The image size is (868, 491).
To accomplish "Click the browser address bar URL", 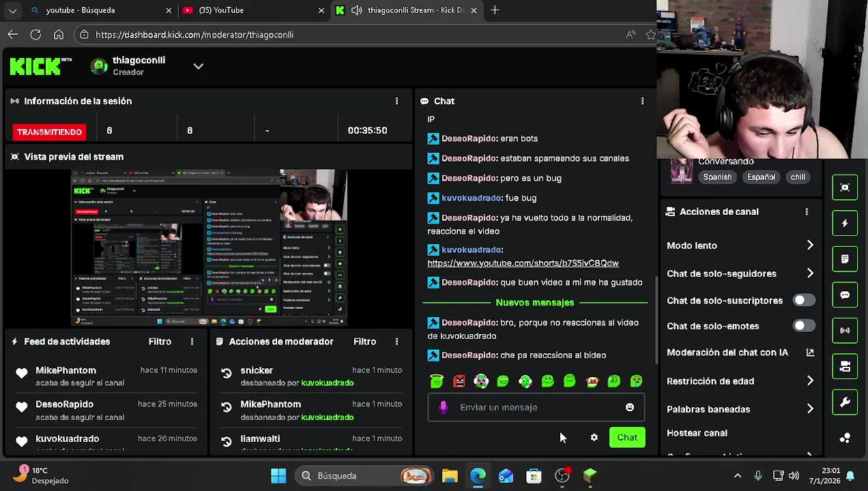I will (194, 35).
